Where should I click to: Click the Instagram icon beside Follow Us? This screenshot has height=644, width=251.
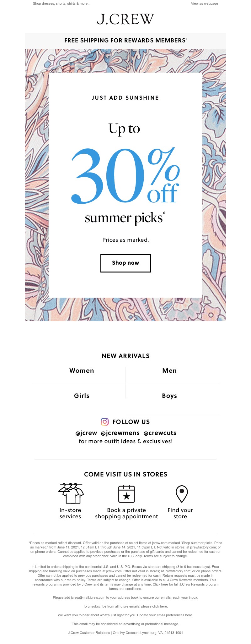pyautogui.click(x=105, y=421)
